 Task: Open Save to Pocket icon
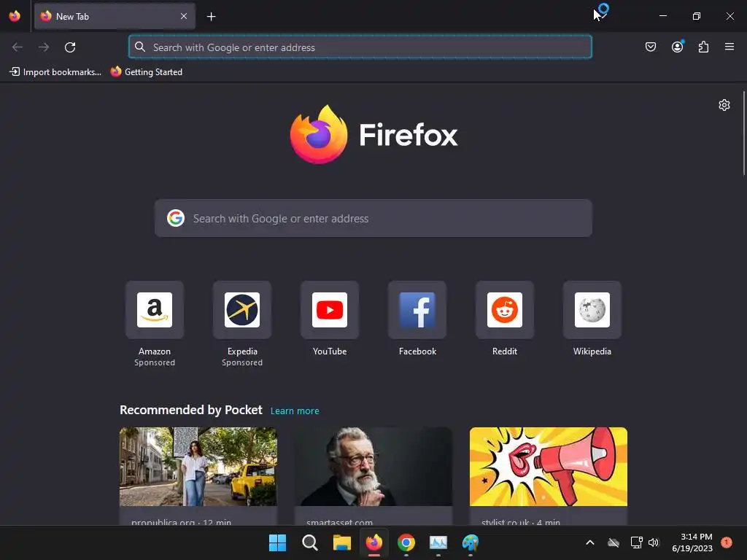[x=651, y=47]
